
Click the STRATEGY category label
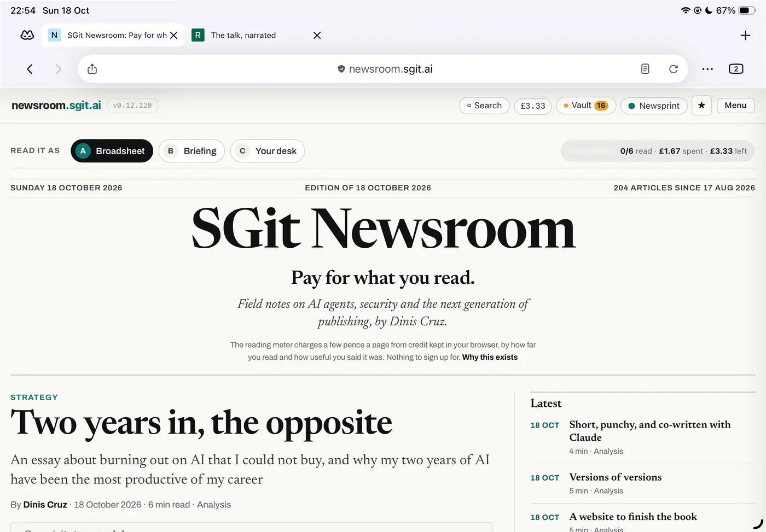pyautogui.click(x=34, y=397)
